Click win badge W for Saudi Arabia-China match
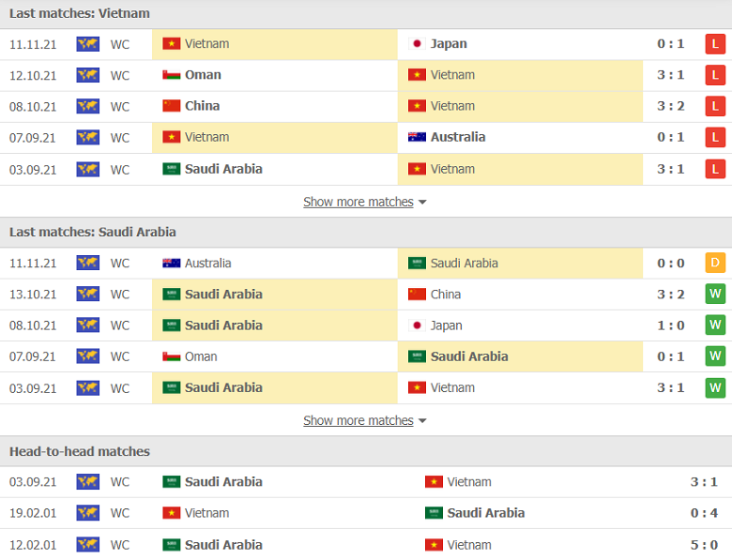The height and width of the screenshot is (560, 732). (715, 294)
